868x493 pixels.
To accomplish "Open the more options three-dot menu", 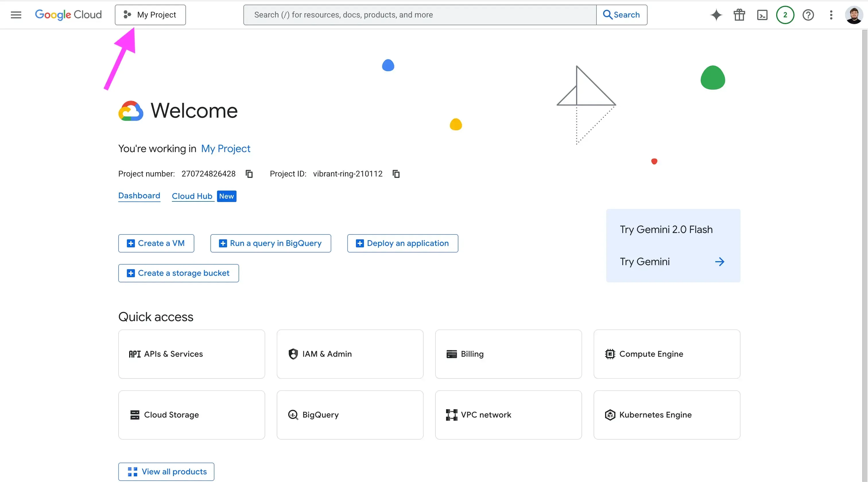I will tap(831, 15).
